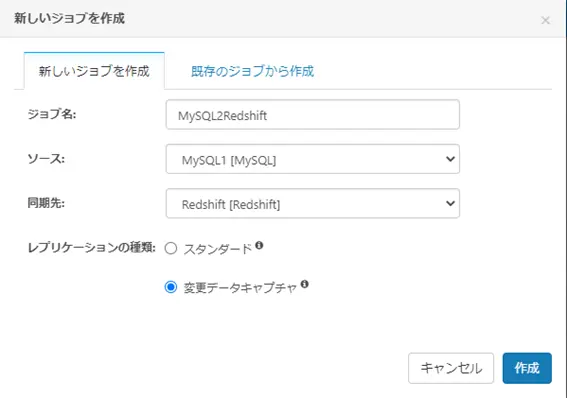Click the キャンセル button
The image size is (567, 398).
451,368
